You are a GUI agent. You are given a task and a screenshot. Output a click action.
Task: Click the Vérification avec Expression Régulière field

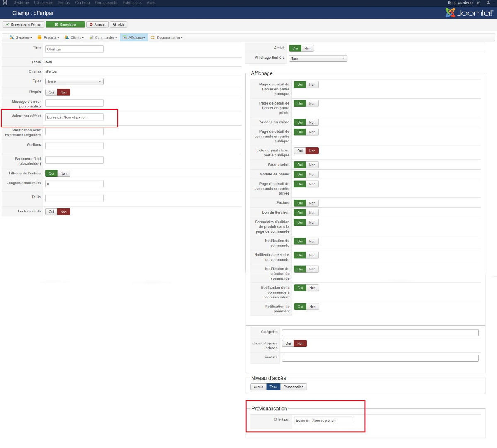coord(74,131)
